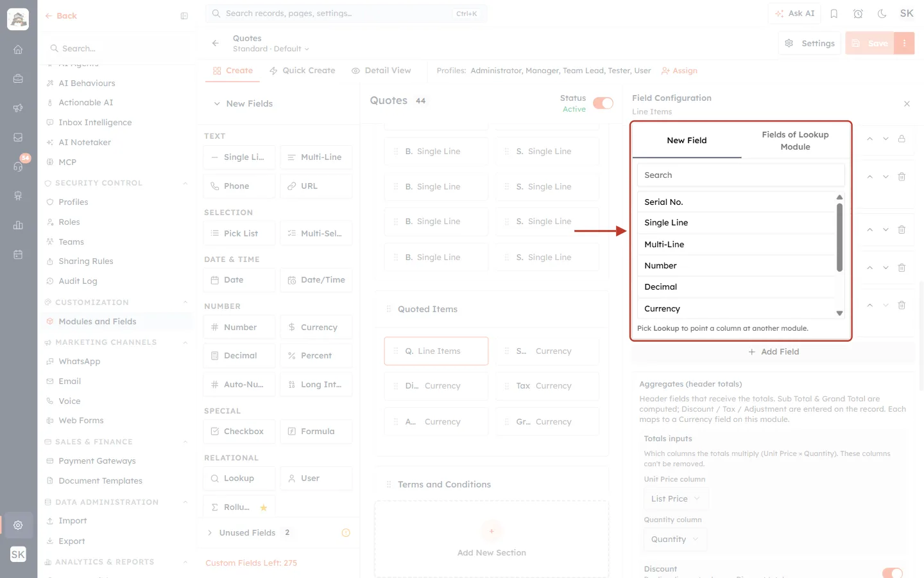
Task: Switch to Fields of Lookup Module tab
Action: tap(795, 141)
